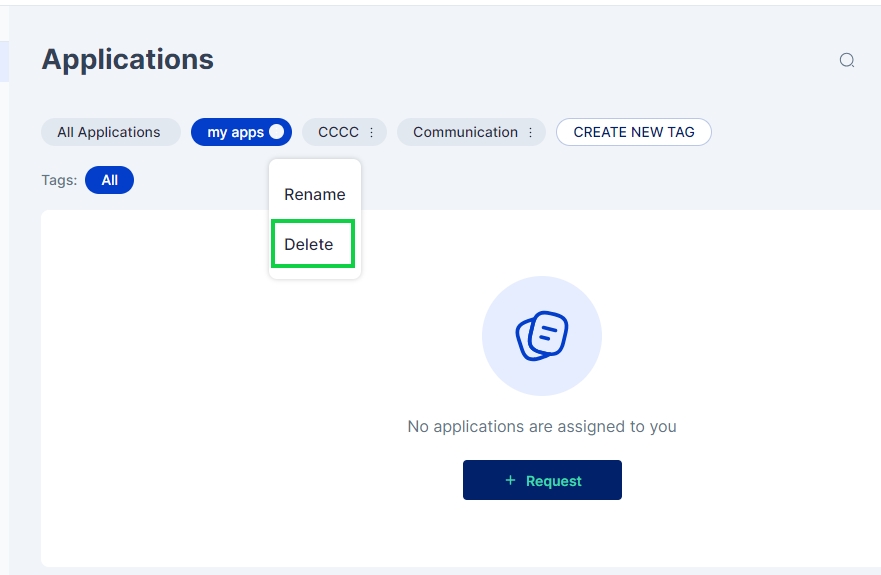Image resolution: width=881 pixels, height=575 pixels.
Task: Switch to the CCCC tag
Action: [338, 132]
